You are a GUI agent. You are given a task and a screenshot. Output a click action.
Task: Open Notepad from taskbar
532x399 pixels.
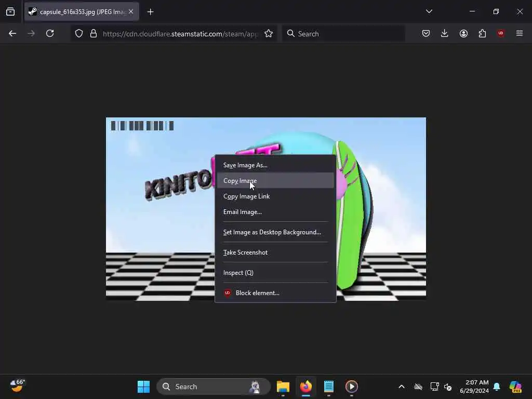pos(328,387)
